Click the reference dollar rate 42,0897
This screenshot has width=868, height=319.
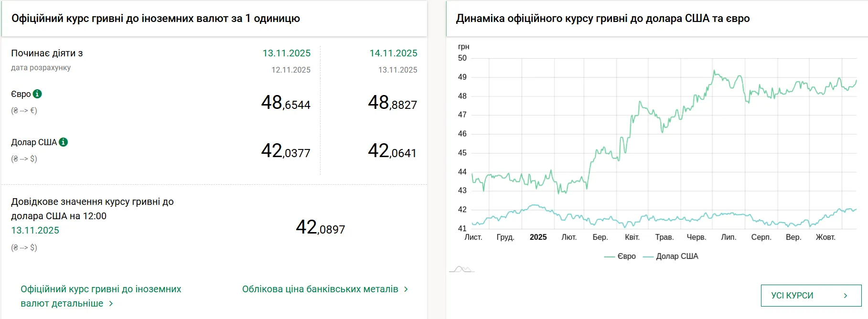coord(320,228)
